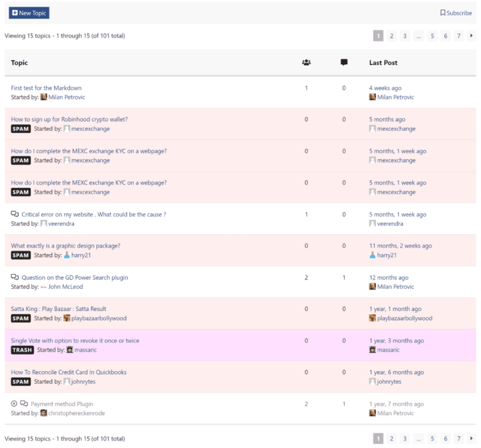
Task: Click johnrytes avatar in Last Post column
Action: tap(372, 381)
